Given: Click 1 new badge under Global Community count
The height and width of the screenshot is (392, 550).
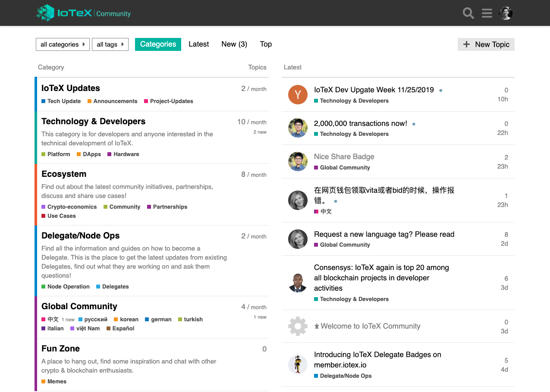Looking at the screenshot, I should [260, 317].
